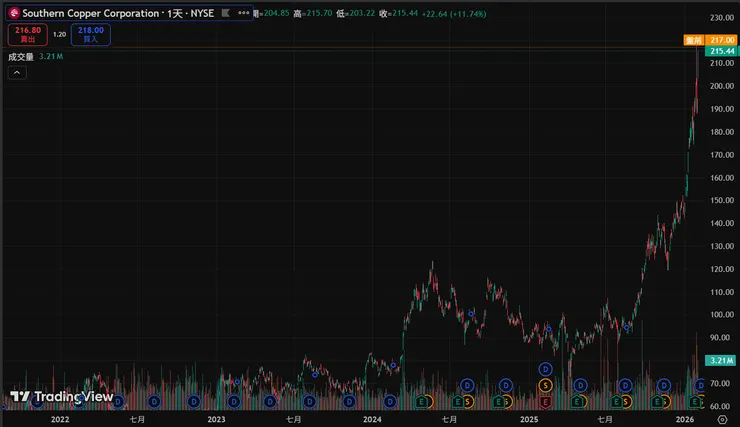The image size is (740, 427).
Task: Click the 2026 label on time axis
Action: (x=685, y=419)
